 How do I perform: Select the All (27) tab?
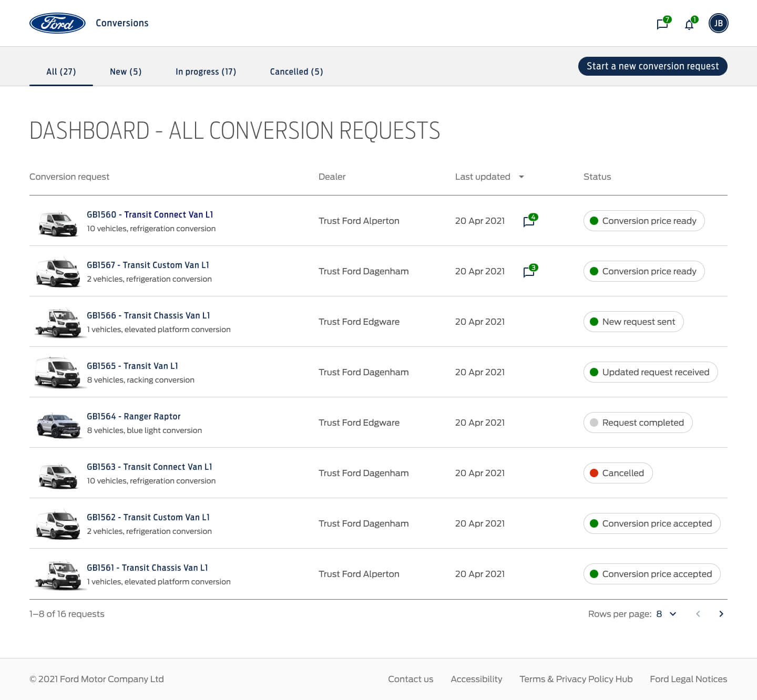pyautogui.click(x=61, y=71)
